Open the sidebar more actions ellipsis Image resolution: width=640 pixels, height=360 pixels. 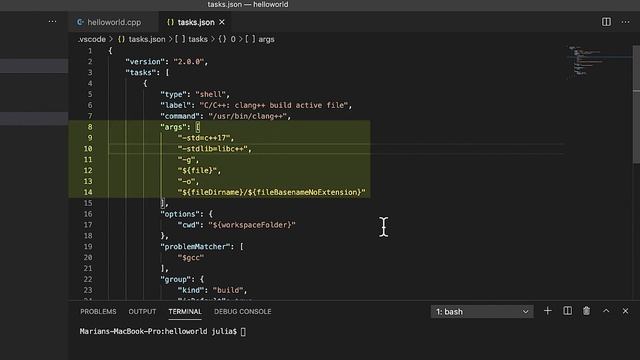tap(52, 22)
